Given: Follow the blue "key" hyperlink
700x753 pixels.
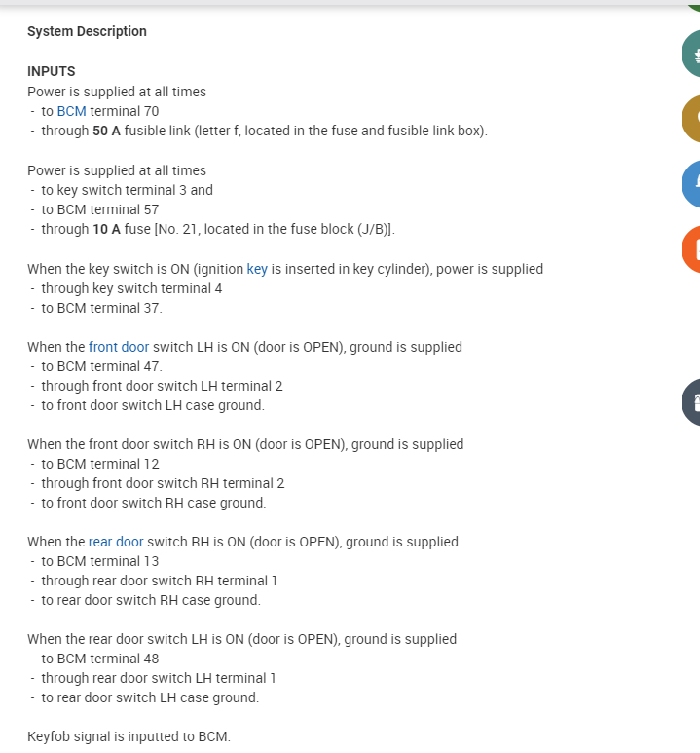Looking at the screenshot, I should point(257,268).
